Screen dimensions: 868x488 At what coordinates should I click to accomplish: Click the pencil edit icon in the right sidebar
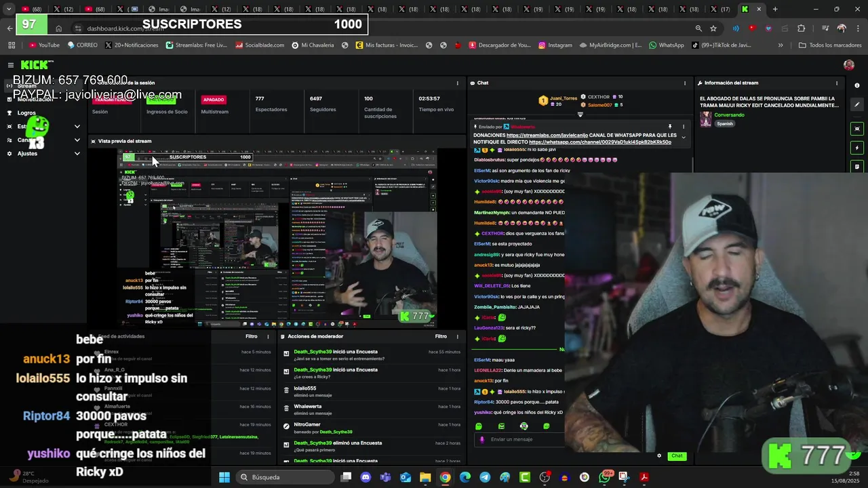(x=857, y=105)
